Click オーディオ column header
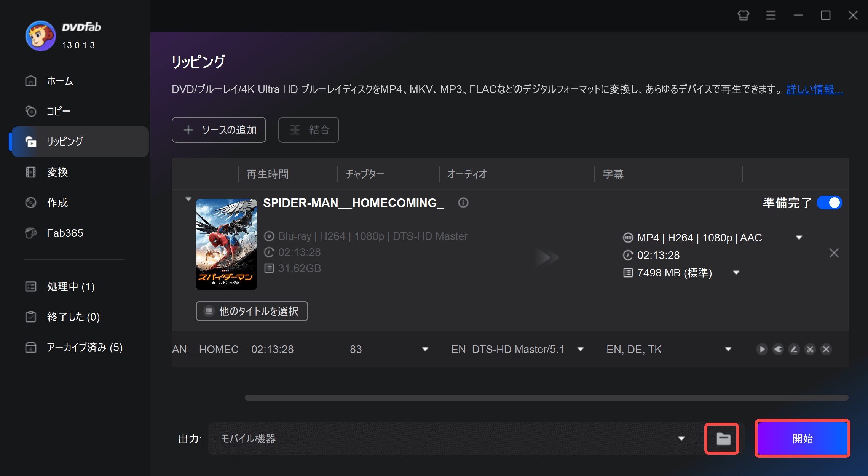Viewport: 868px width, 476px height. click(467, 174)
